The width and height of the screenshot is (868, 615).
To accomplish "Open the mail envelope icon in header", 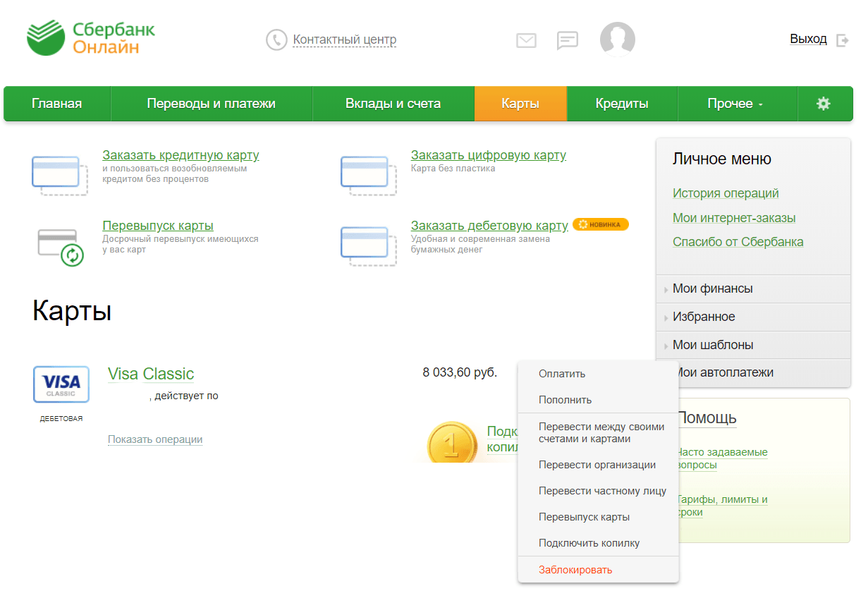I will [526, 41].
